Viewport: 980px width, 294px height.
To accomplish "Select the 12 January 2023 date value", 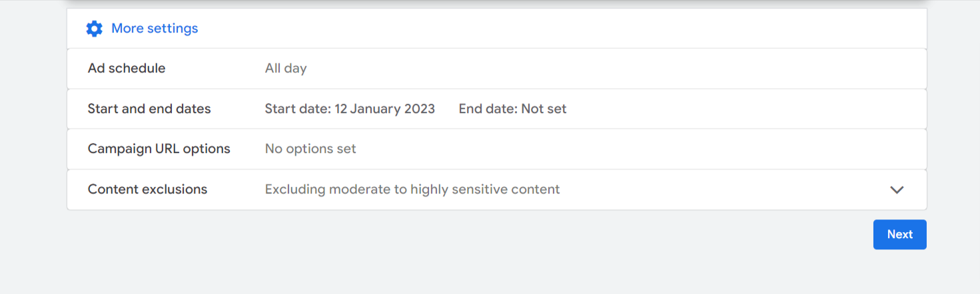I will (384, 109).
